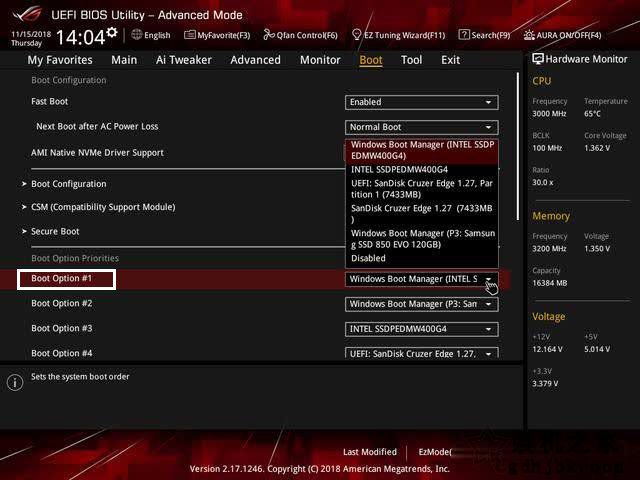Viewport: 640px width, 480px height.
Task: Select Next Boot after AC Power Loss label
Action: tap(97, 127)
